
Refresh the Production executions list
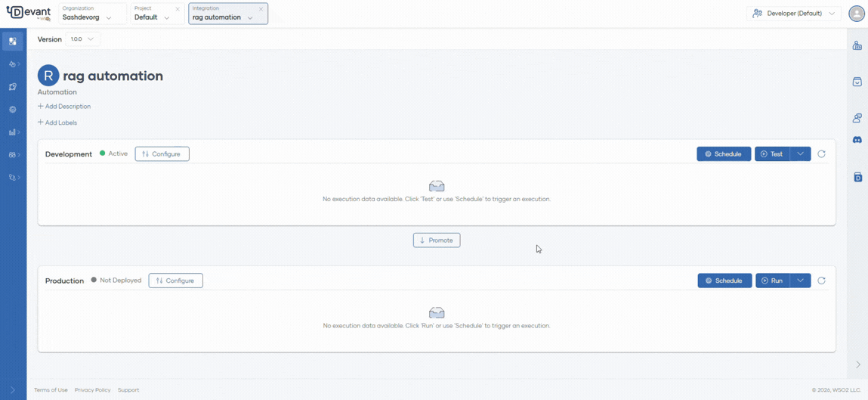pyautogui.click(x=821, y=281)
